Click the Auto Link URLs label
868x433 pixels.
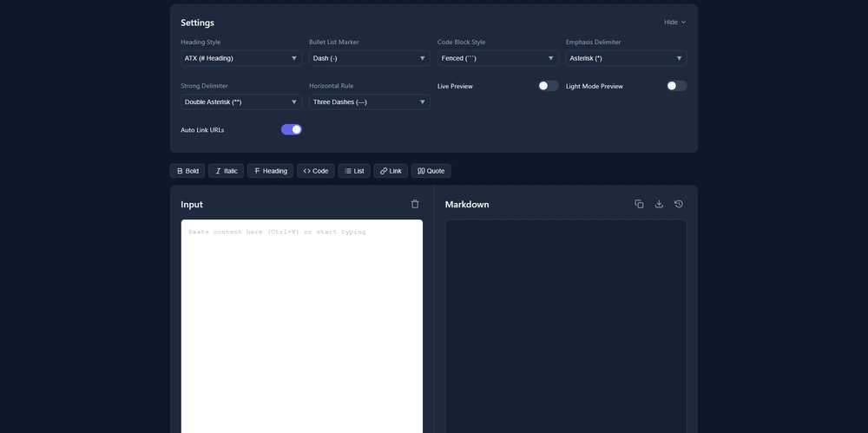pyautogui.click(x=202, y=130)
